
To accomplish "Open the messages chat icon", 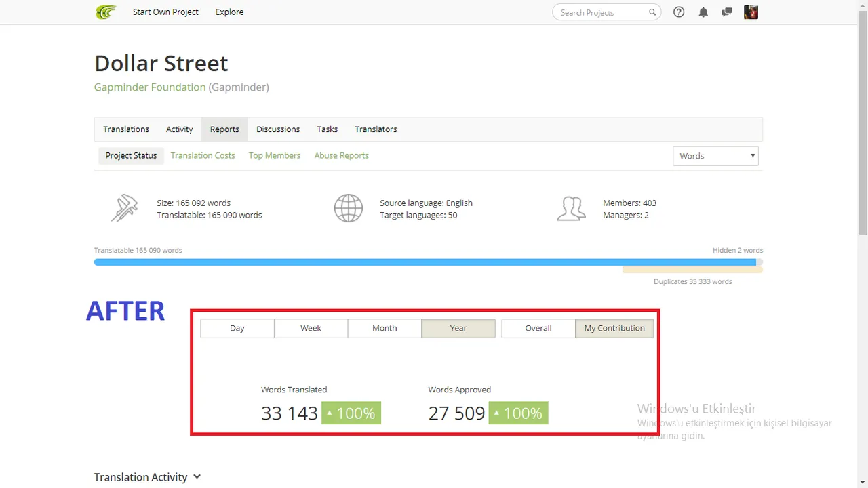I will [727, 12].
